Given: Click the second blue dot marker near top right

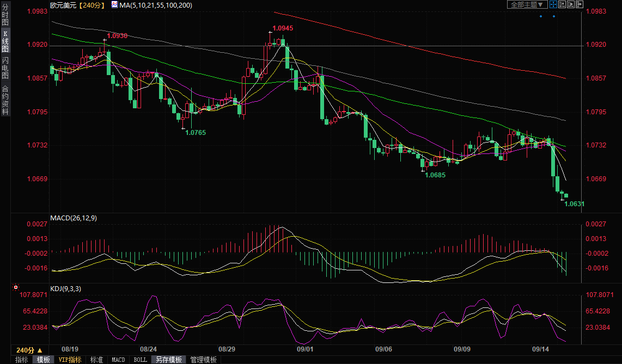Looking at the screenshot, I should click(x=554, y=16).
